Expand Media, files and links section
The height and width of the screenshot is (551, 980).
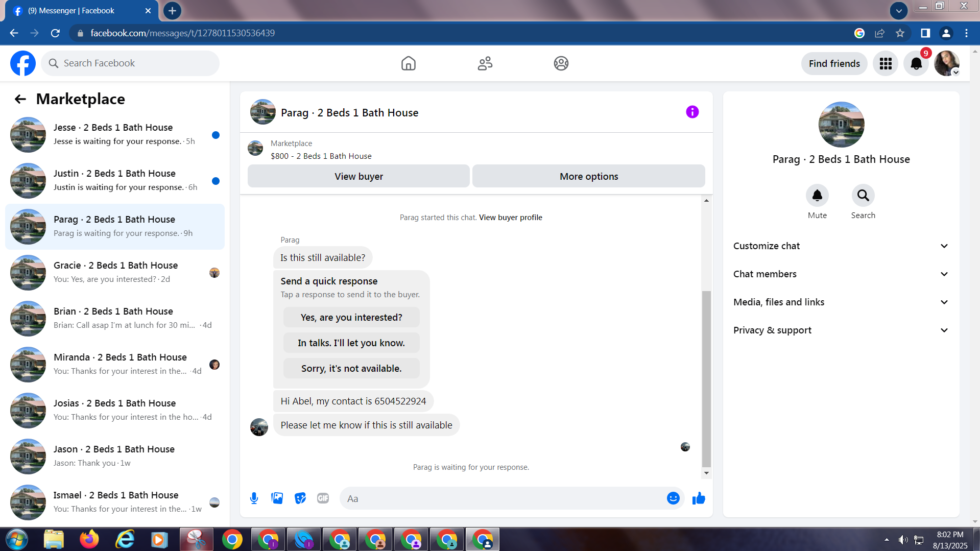(841, 302)
